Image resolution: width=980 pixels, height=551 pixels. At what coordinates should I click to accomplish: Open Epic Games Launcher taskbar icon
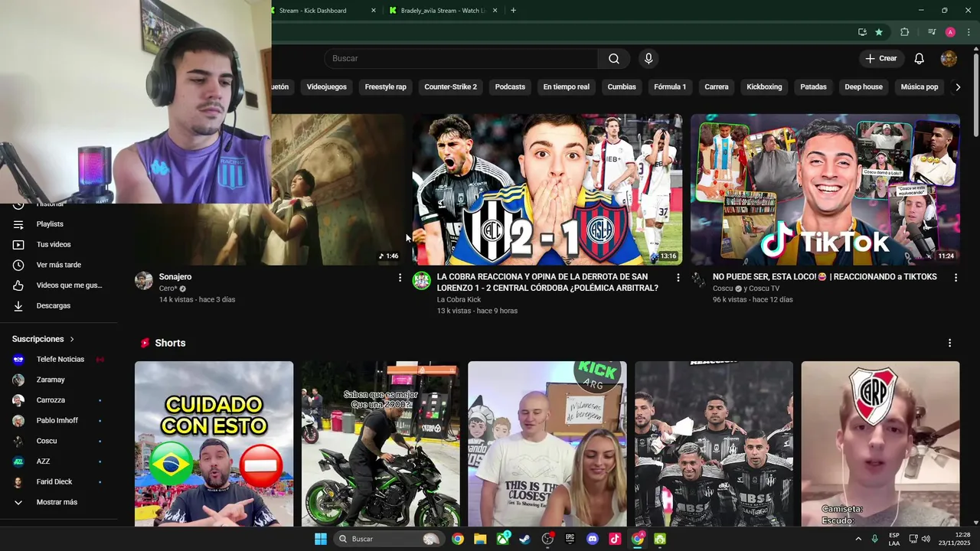click(570, 539)
